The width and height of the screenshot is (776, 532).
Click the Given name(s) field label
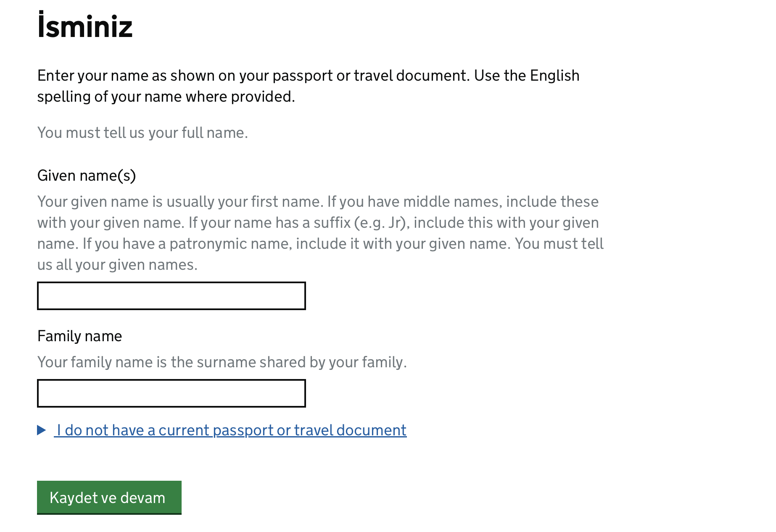point(87,176)
